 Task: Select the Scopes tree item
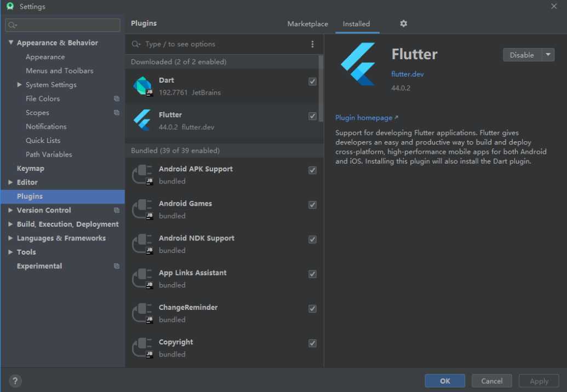[37, 113]
